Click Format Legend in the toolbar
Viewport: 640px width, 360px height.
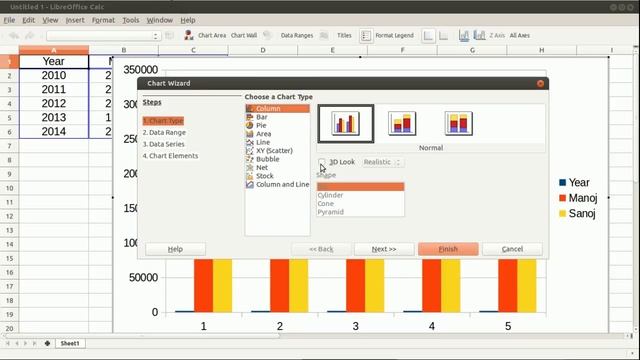[x=394, y=36]
